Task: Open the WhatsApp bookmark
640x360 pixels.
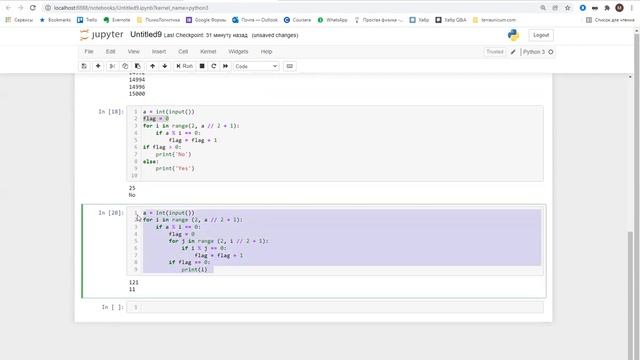Action: 332,20
